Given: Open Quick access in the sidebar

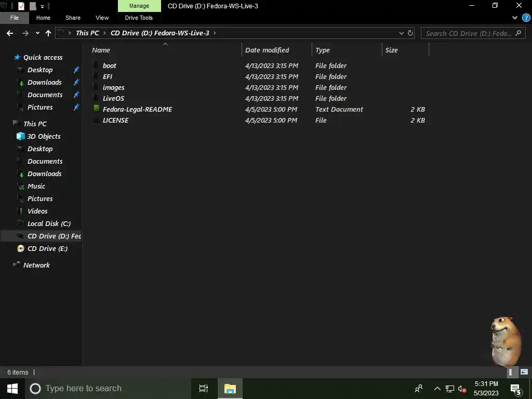Looking at the screenshot, I should coord(43,57).
